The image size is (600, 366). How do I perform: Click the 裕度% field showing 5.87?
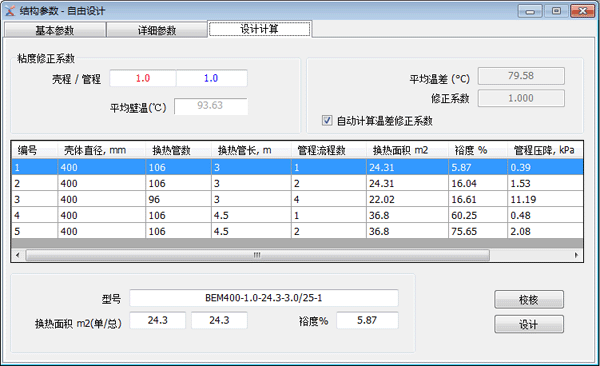[367, 320]
